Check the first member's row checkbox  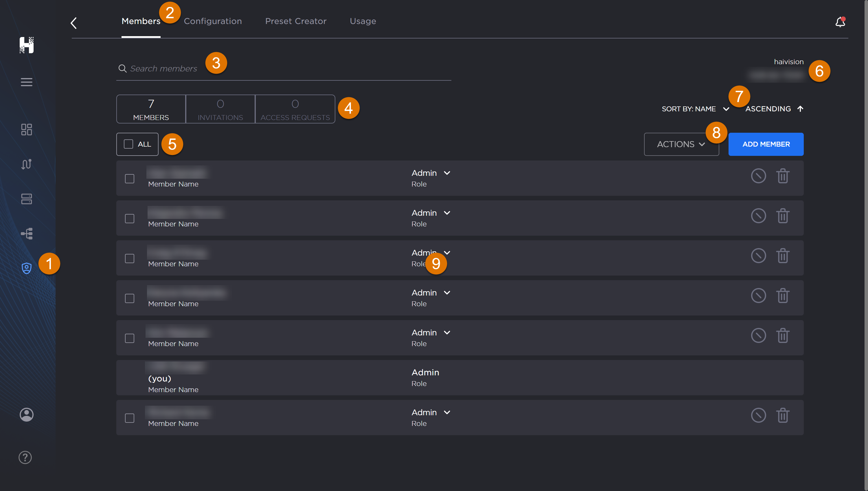pos(130,178)
